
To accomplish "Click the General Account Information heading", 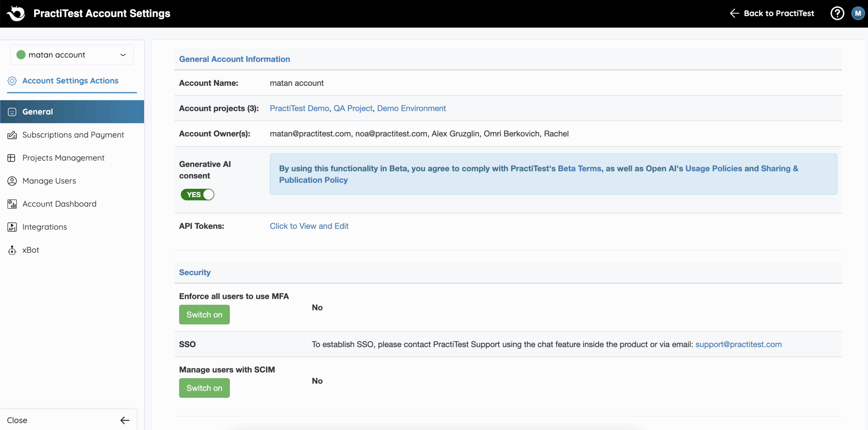I will [234, 59].
